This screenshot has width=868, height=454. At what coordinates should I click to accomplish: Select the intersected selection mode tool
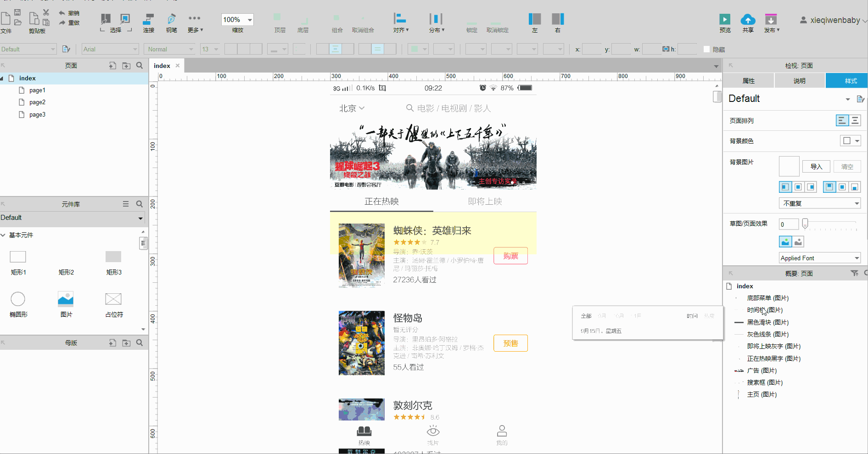pyautogui.click(x=106, y=19)
